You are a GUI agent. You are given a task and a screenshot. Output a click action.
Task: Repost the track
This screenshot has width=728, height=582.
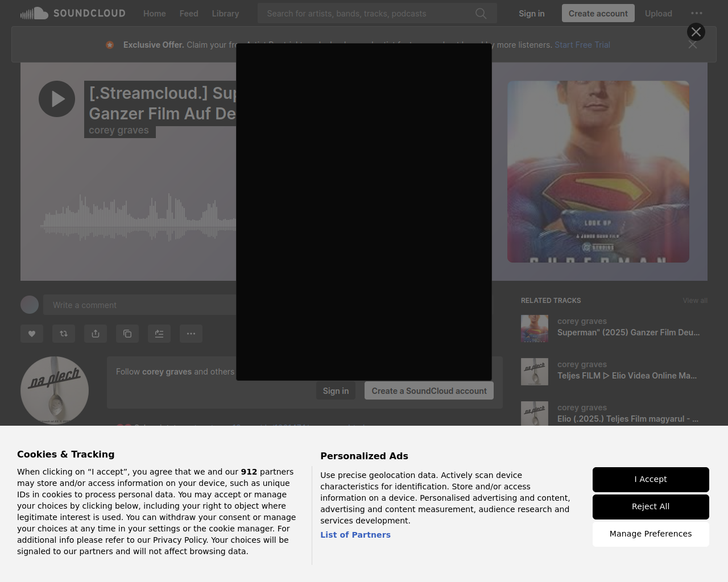click(64, 334)
